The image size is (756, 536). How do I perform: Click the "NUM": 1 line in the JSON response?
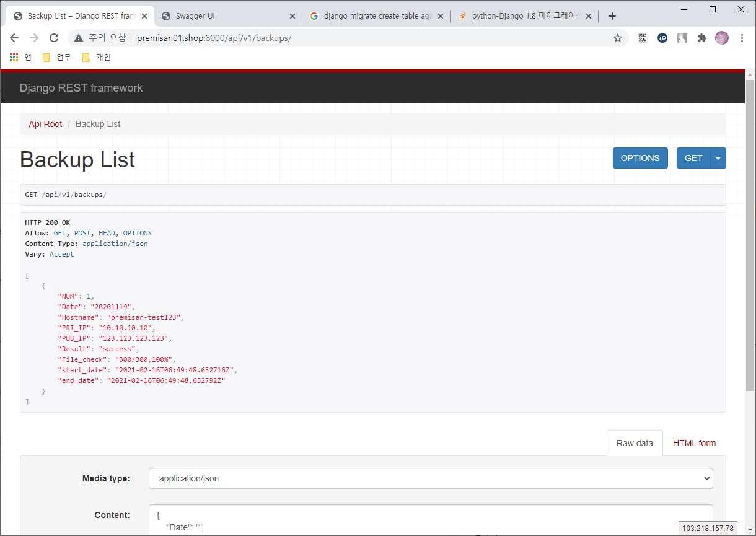point(76,296)
